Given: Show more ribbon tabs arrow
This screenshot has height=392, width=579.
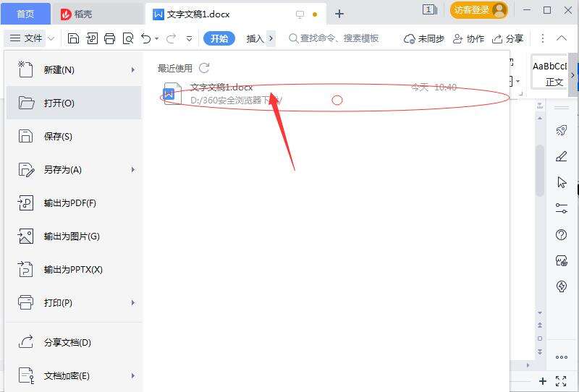Looking at the screenshot, I should coord(271,38).
